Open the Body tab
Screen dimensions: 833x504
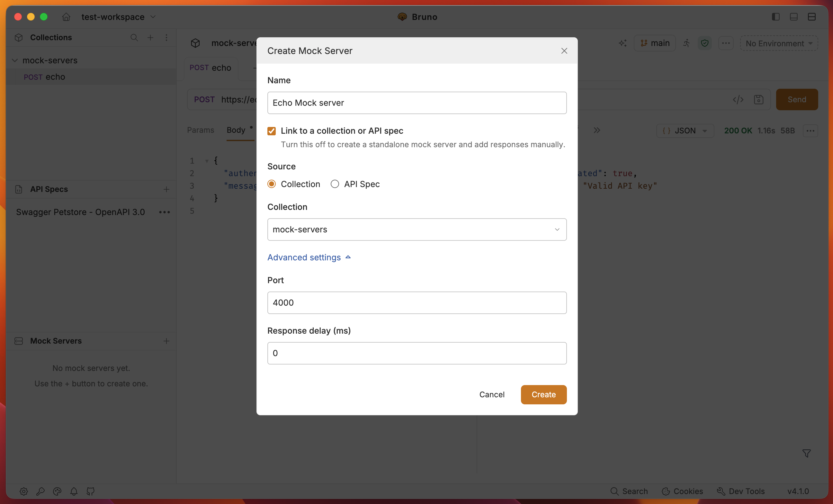tap(236, 130)
